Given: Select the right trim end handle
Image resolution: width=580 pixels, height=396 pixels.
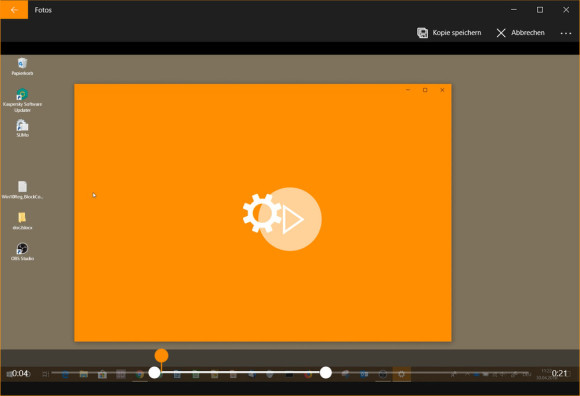Looking at the screenshot, I should pyautogui.click(x=326, y=372).
